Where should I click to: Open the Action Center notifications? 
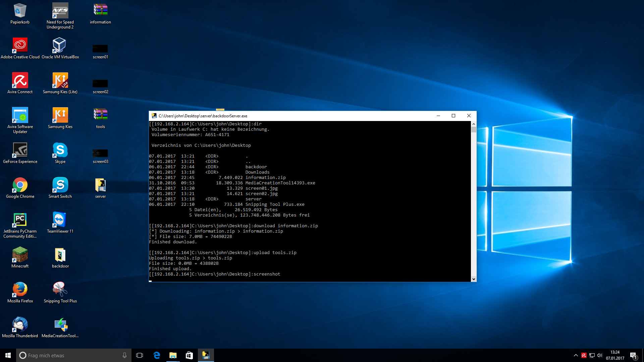[633, 355]
